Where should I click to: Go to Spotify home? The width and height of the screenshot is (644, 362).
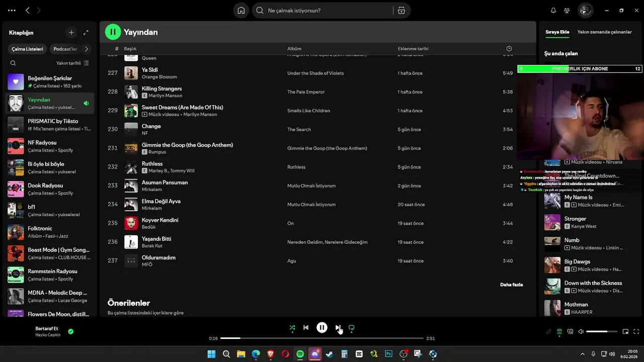(x=241, y=11)
